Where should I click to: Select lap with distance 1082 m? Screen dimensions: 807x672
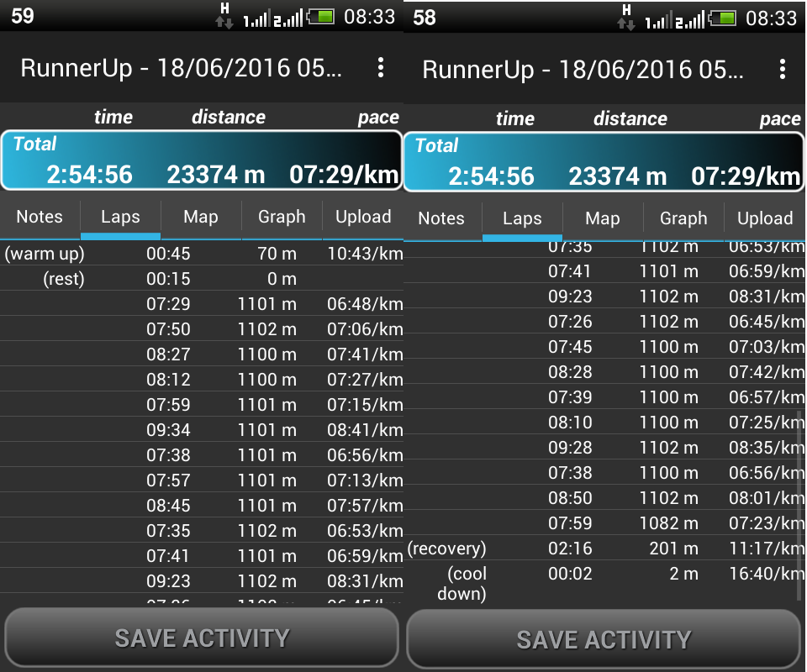pos(604,522)
